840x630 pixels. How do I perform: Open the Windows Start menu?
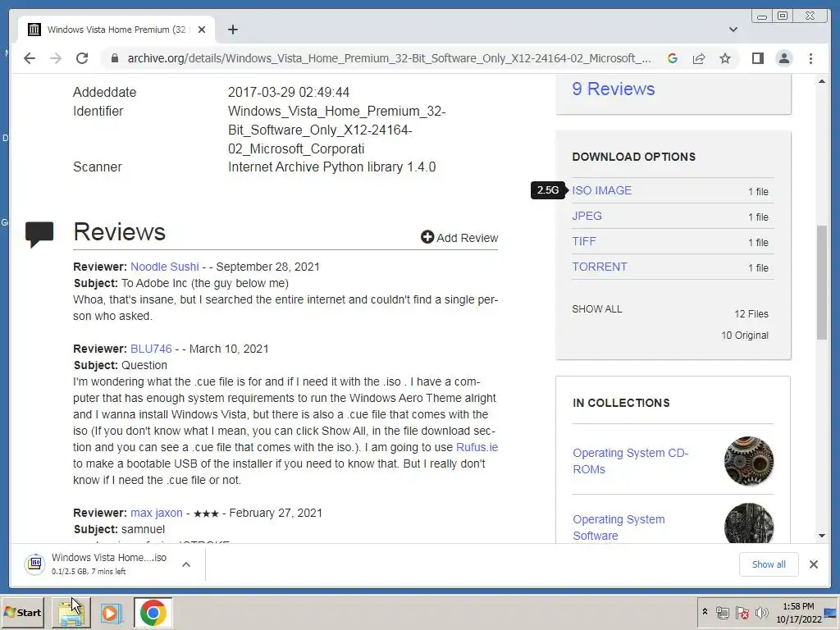point(22,612)
